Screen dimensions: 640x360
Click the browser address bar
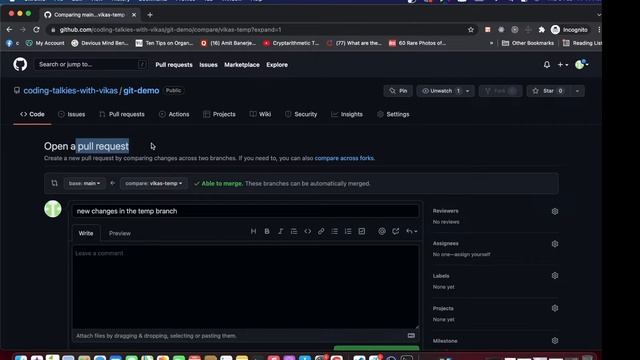(261, 30)
